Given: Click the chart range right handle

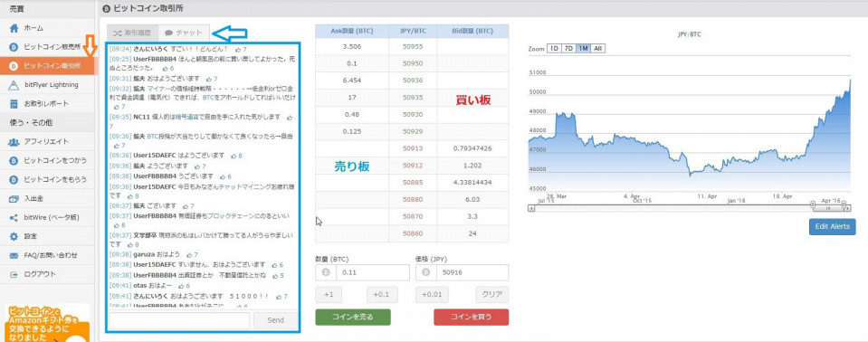Looking at the screenshot, I should click(843, 204).
